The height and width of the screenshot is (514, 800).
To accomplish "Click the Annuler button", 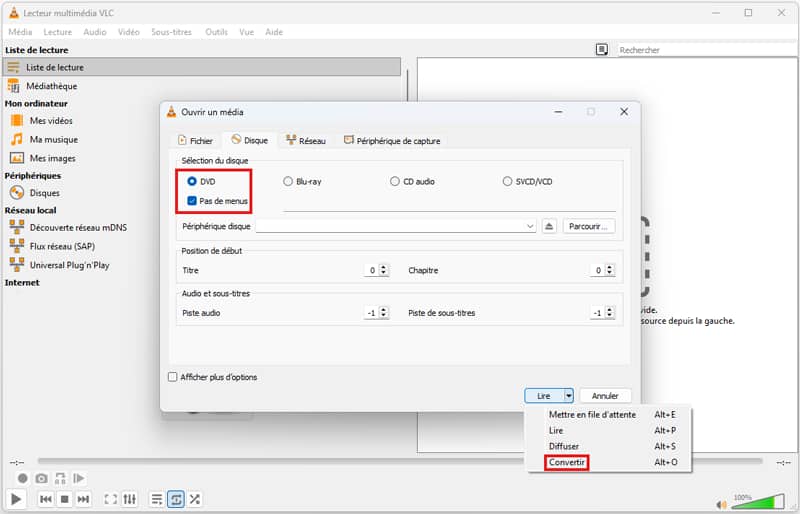I will [x=605, y=396].
